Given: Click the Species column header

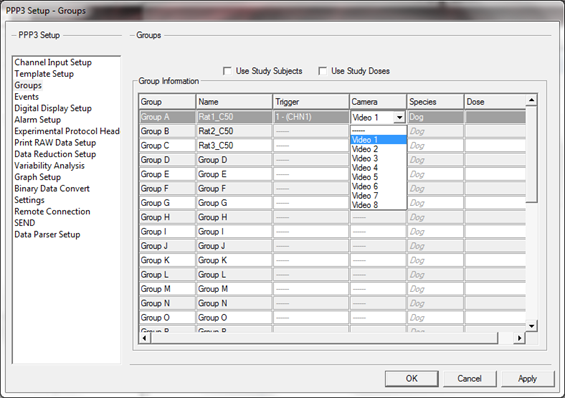Looking at the screenshot, I should [x=435, y=102].
